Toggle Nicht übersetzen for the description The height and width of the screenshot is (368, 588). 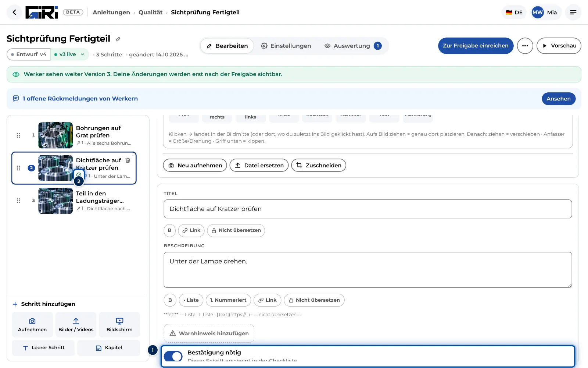314,300
